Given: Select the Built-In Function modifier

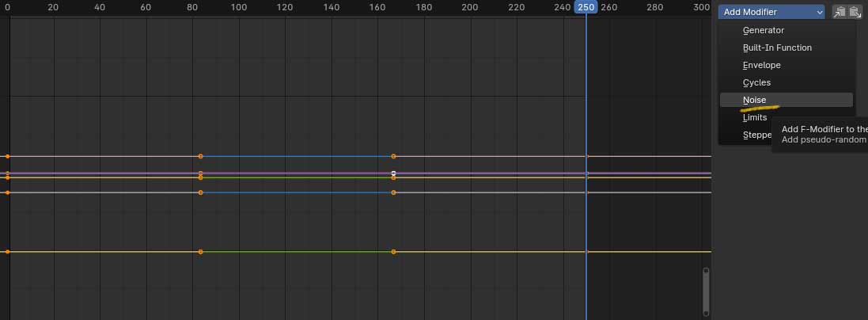Looking at the screenshot, I should [x=776, y=48].
